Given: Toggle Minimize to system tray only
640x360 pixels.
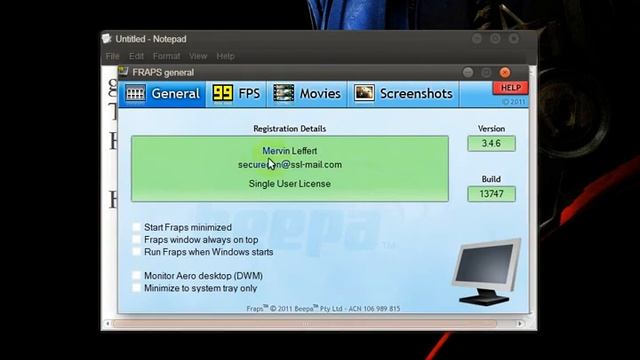Looking at the screenshot, I should point(136,288).
